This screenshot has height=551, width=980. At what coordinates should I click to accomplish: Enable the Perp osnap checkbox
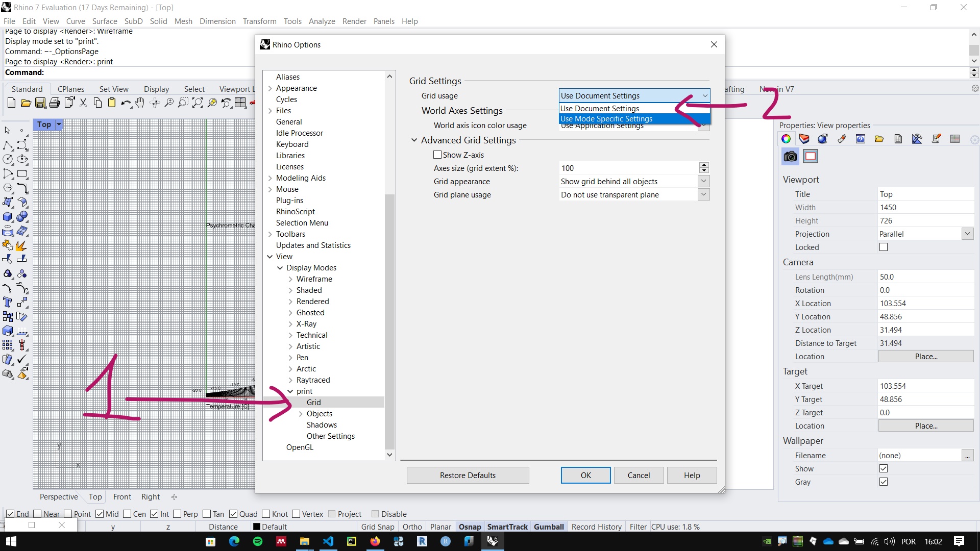(x=177, y=514)
